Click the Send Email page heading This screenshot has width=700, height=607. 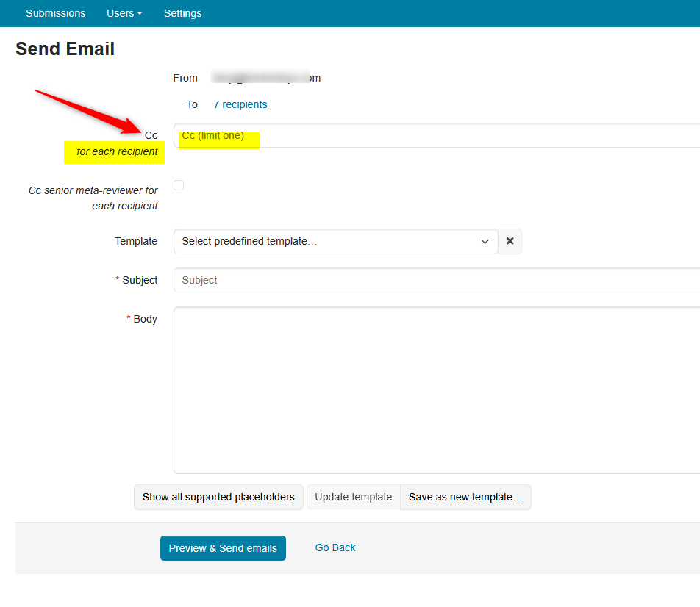click(65, 49)
